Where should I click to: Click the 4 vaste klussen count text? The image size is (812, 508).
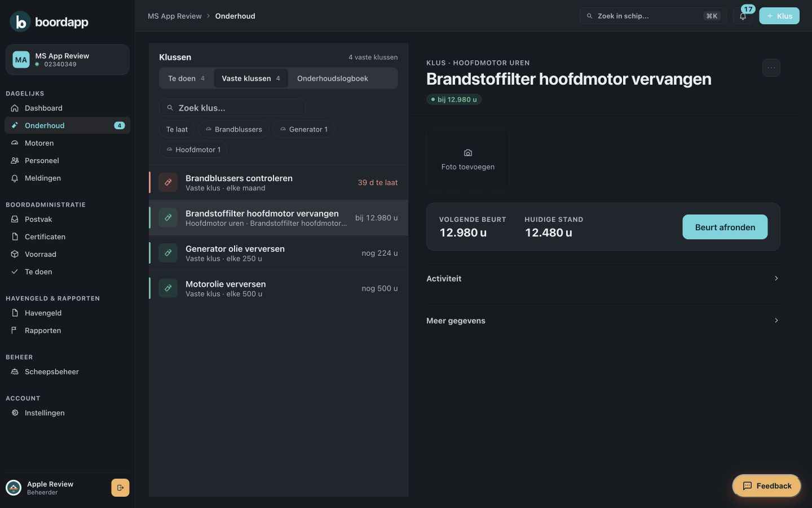click(373, 57)
